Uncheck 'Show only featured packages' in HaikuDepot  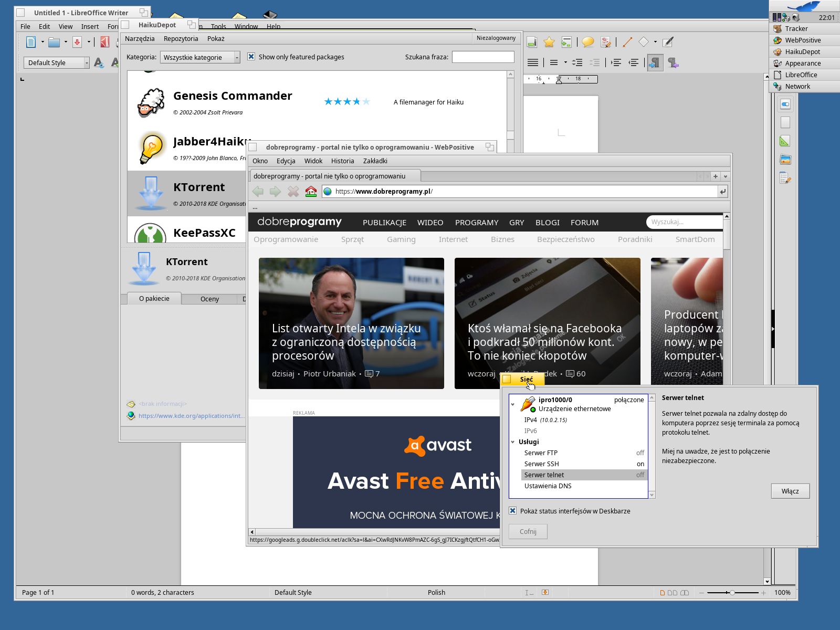pyautogui.click(x=251, y=56)
